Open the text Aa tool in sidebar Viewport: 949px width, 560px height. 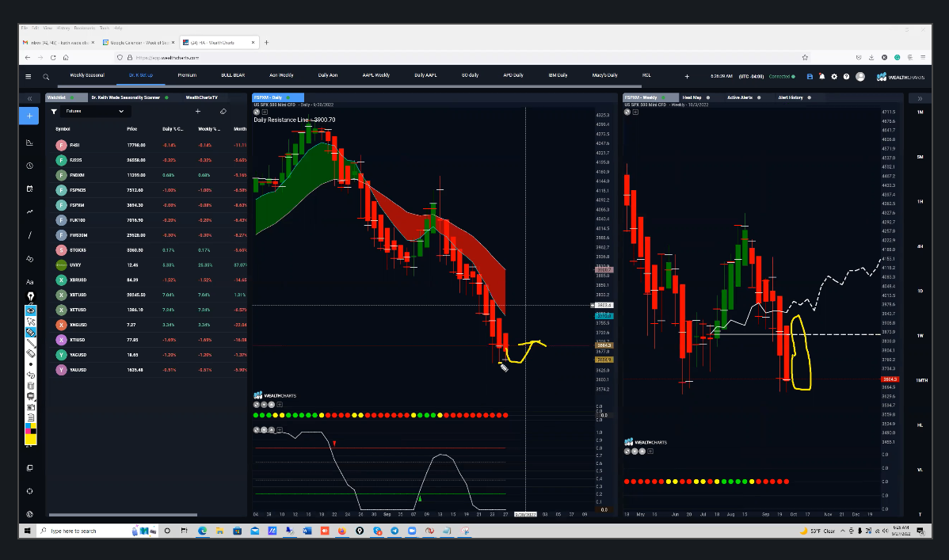click(x=29, y=282)
